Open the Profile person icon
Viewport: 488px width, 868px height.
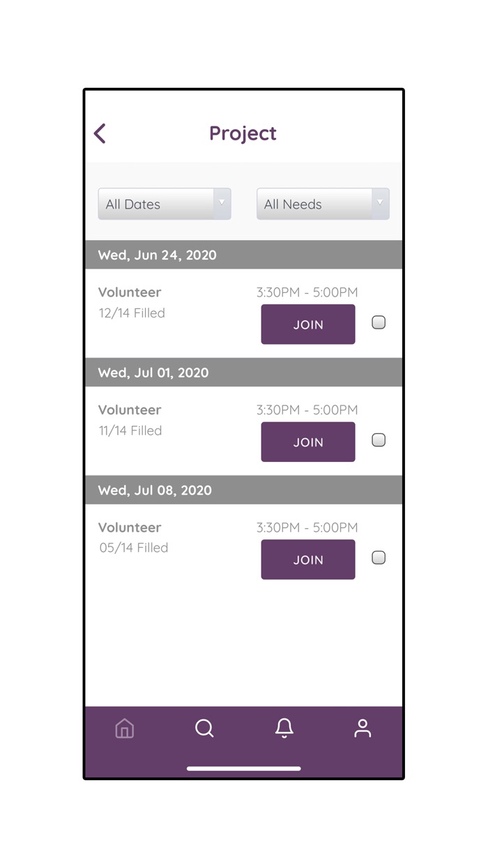pyautogui.click(x=363, y=728)
